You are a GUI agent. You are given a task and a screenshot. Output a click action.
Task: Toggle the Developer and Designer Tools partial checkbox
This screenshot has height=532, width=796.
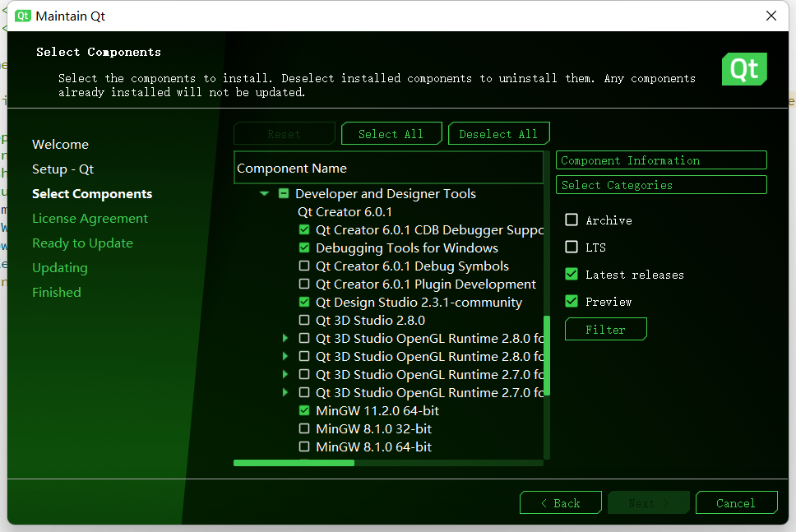click(284, 193)
